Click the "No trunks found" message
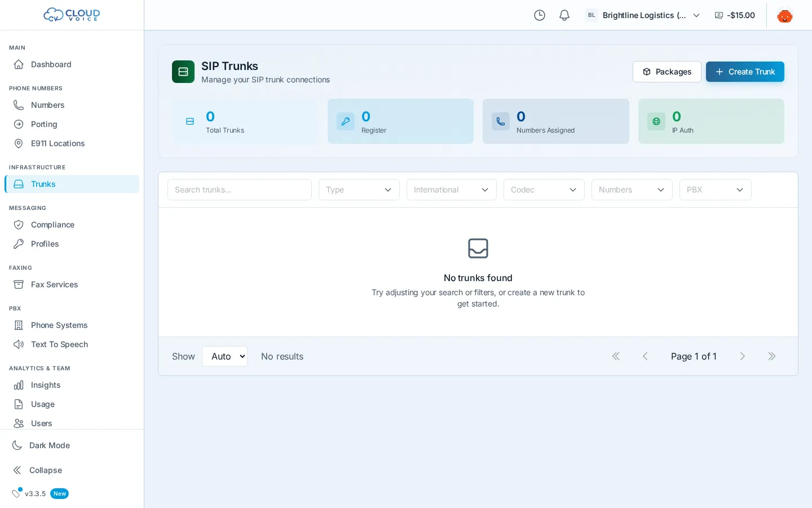Image resolution: width=812 pixels, height=508 pixels. coord(478,278)
